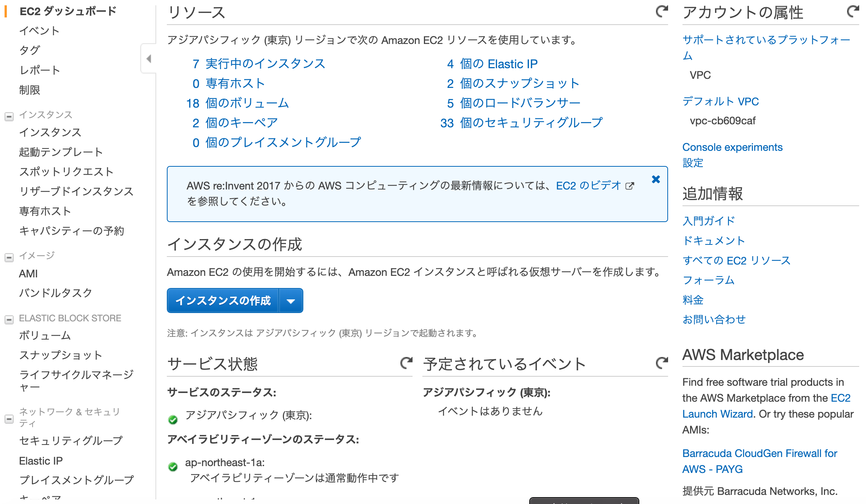Open the ドキュメント link
Viewport: 866px width, 504px height.
pos(714,241)
